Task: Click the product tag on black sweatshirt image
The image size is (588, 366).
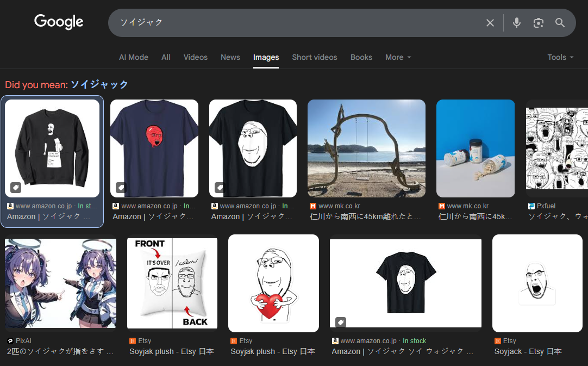Action: [16, 188]
